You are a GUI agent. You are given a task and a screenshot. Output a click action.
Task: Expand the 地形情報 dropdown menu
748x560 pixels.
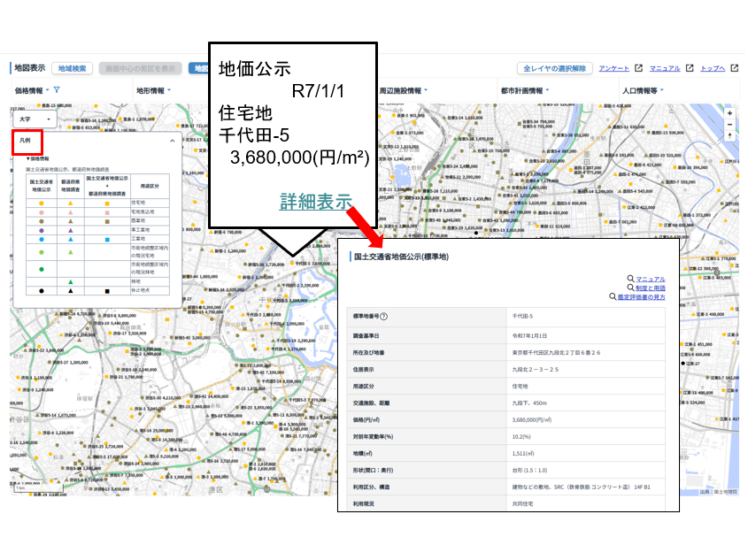(153, 90)
